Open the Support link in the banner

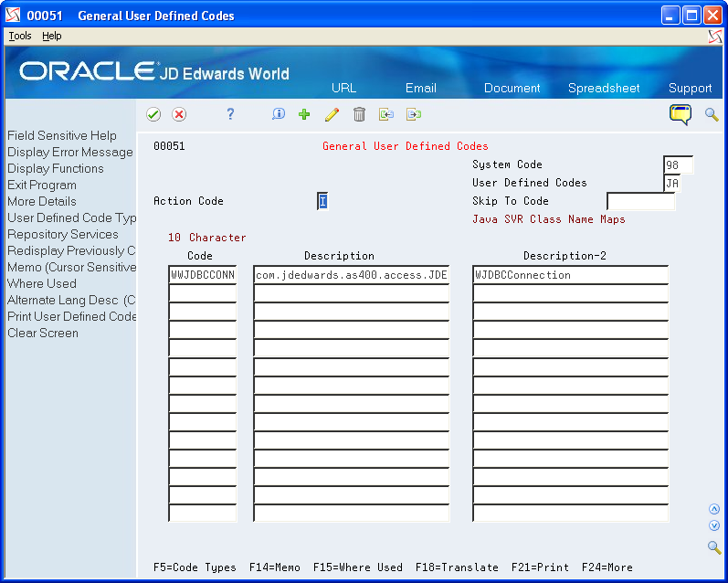(x=690, y=89)
